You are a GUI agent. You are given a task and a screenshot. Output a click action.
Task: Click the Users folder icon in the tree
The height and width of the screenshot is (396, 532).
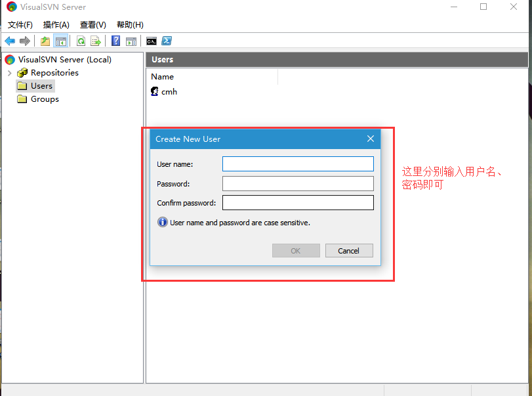click(x=22, y=85)
